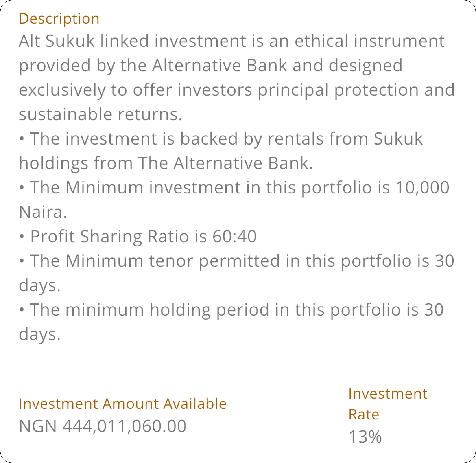This screenshot has height=463, width=476.
Task: Click the minimum holding period bullet
Action: coord(231,322)
